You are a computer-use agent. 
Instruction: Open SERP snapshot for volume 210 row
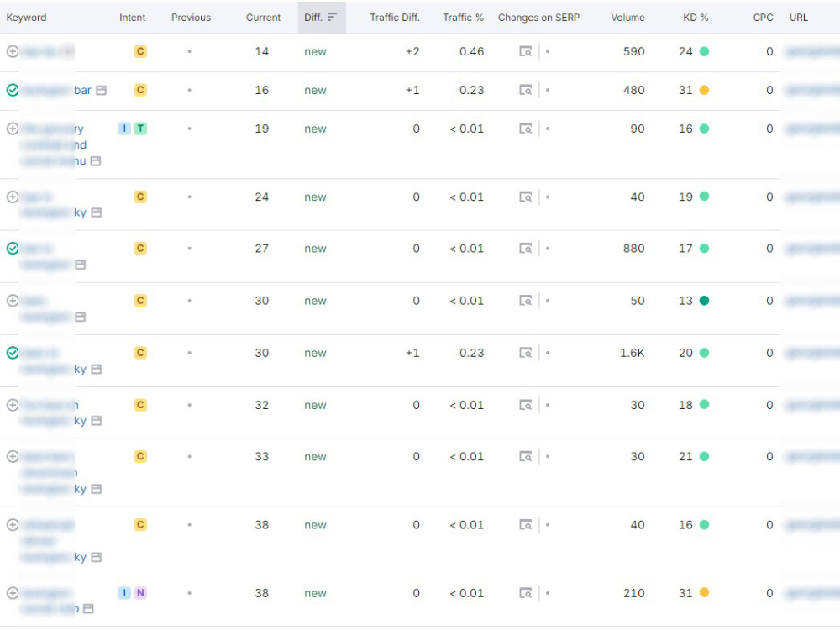pos(526,593)
